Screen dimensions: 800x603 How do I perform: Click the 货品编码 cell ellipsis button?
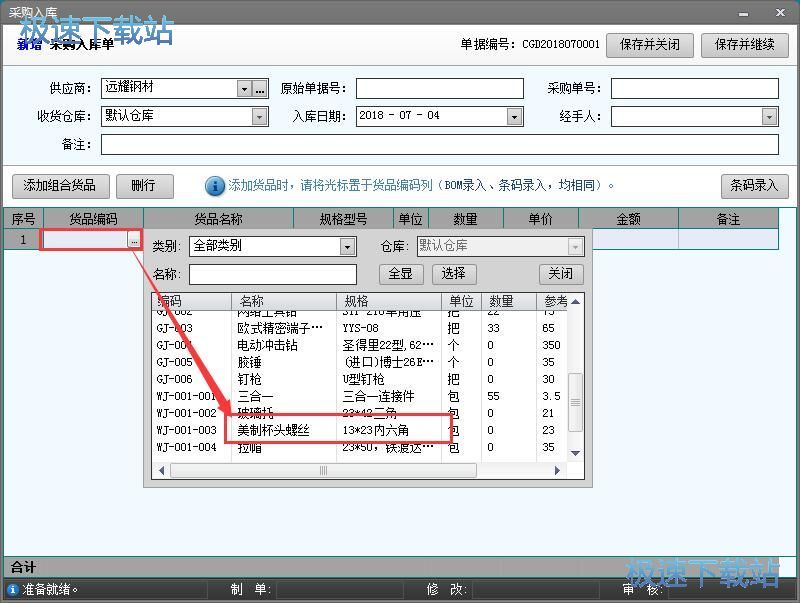pos(134,240)
